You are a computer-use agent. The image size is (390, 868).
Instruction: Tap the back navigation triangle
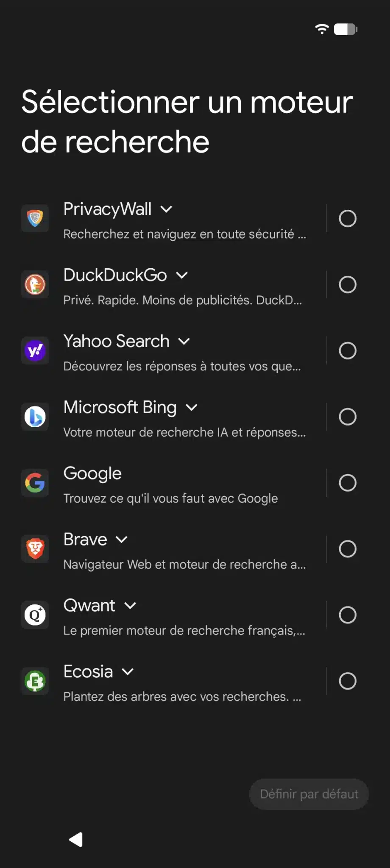(x=76, y=840)
